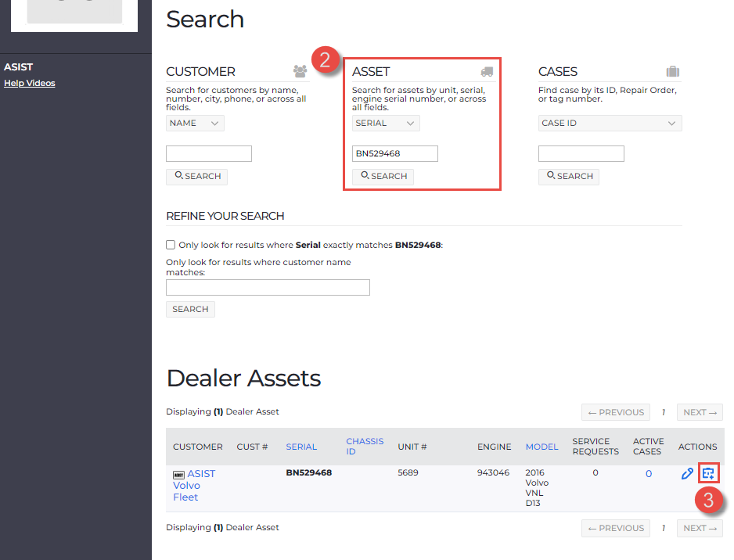Click the CUSTOMER column header in table
This screenshot has height=560, width=734.
coord(197,447)
